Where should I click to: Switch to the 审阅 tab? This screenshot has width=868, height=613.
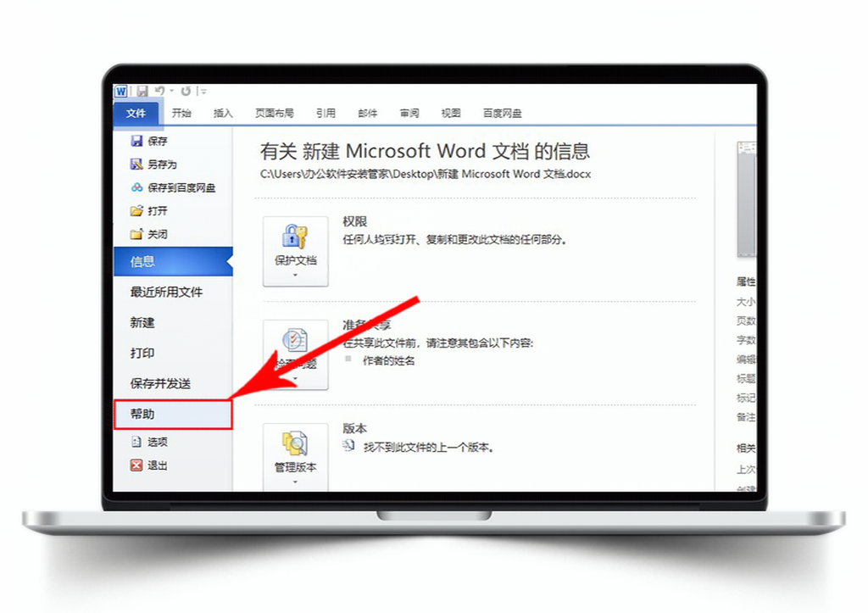(x=409, y=113)
